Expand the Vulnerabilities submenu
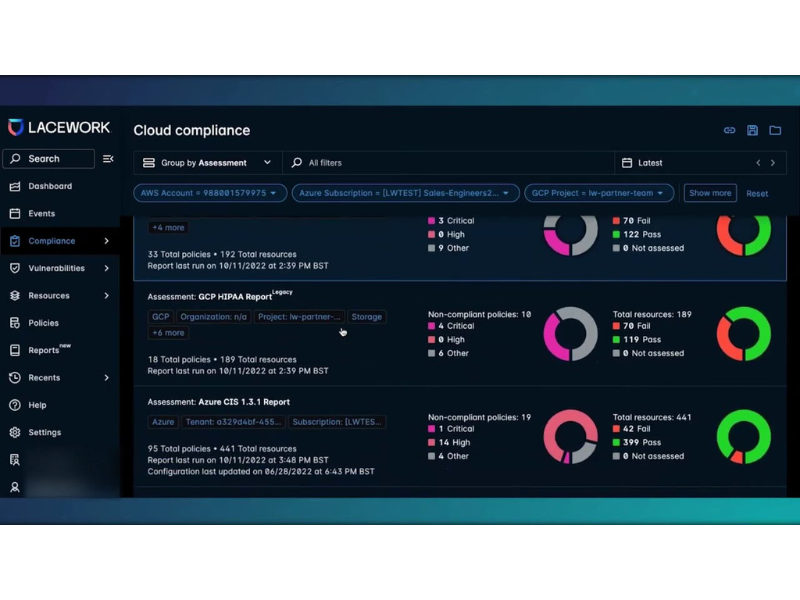This screenshot has height=600, width=800. click(106, 268)
